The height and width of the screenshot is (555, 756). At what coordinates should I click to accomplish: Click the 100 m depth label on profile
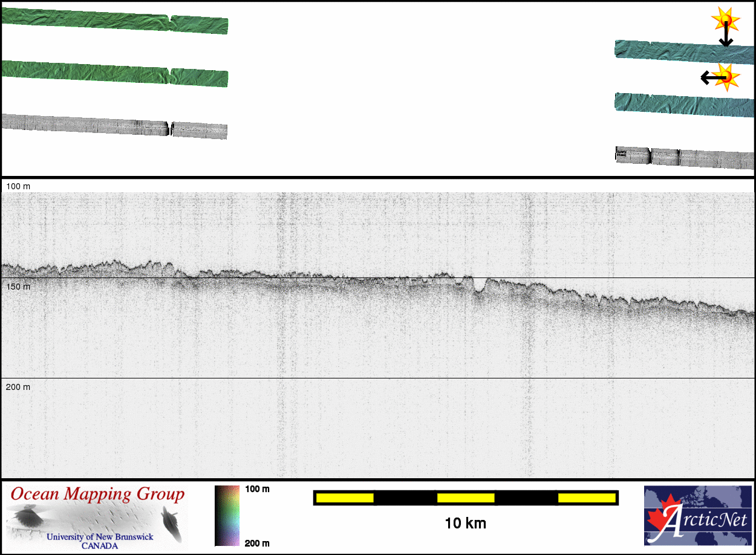point(18,186)
